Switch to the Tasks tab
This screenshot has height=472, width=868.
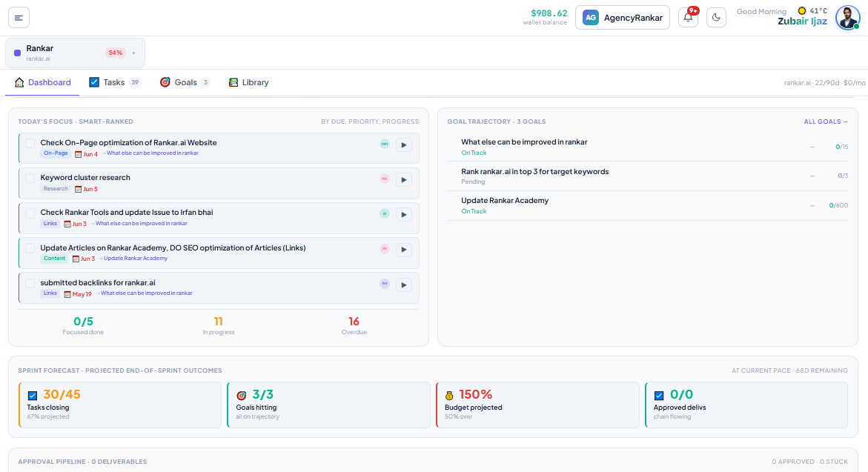point(115,82)
